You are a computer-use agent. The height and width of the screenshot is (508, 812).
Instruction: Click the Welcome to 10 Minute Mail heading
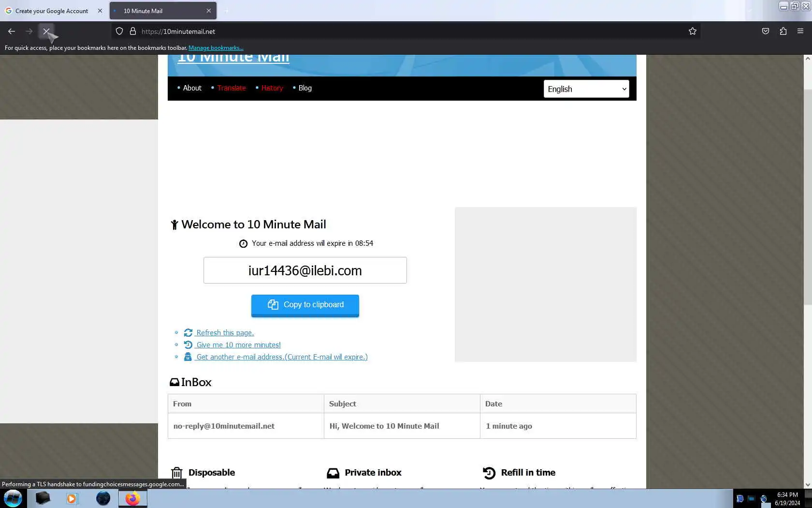pos(254,224)
